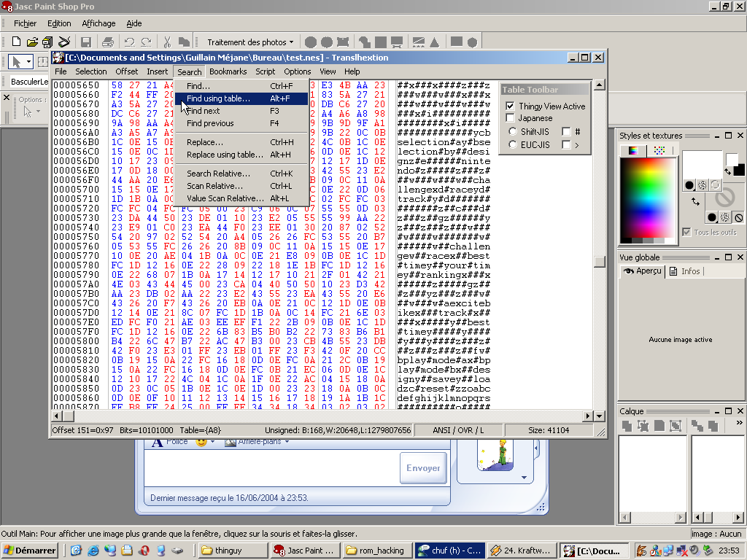
Task: Open the Affichage menu in Paint Shop Pro
Action: tap(98, 23)
